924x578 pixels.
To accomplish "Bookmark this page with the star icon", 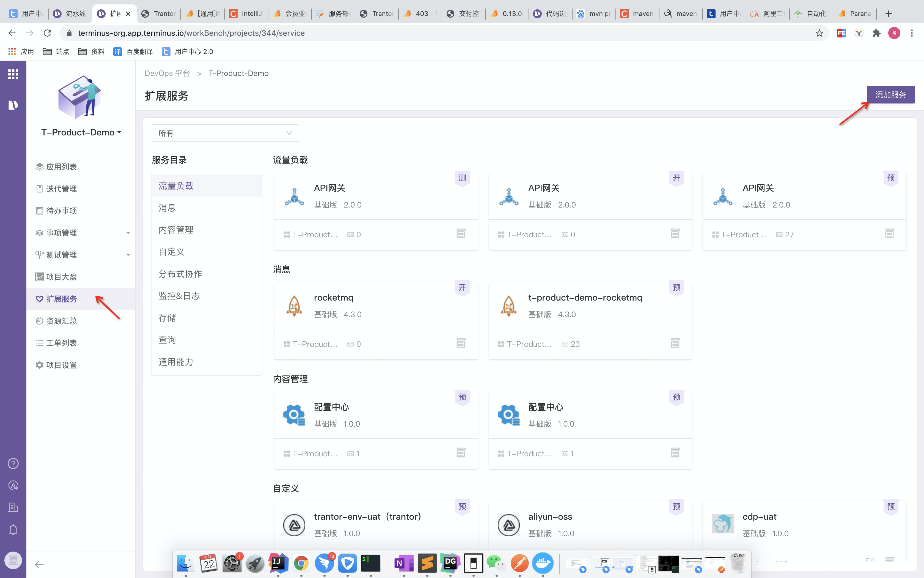I will point(819,33).
